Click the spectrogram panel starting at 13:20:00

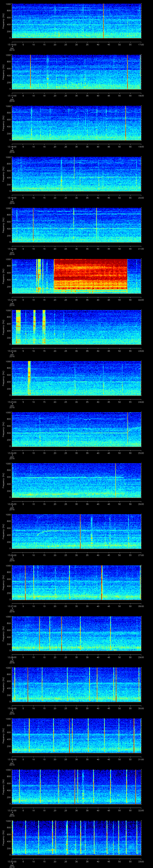76,225
